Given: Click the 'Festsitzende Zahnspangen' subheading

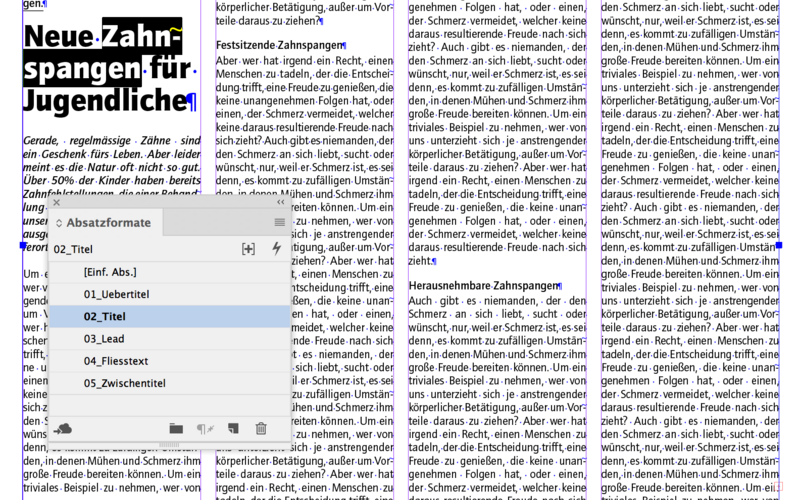Looking at the screenshot, I should point(279,45).
